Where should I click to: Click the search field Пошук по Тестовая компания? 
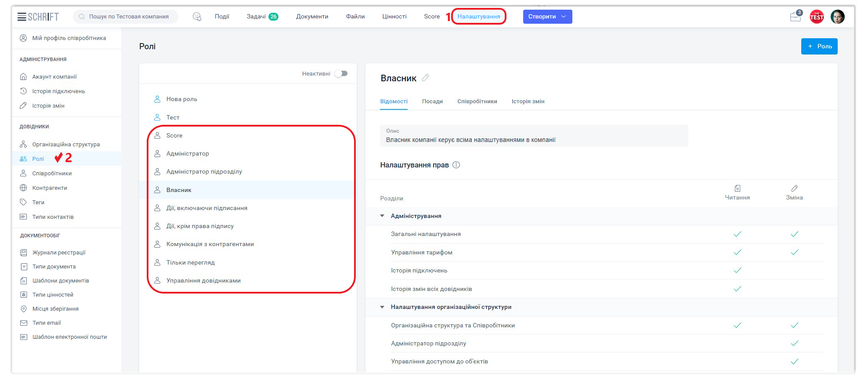[129, 17]
